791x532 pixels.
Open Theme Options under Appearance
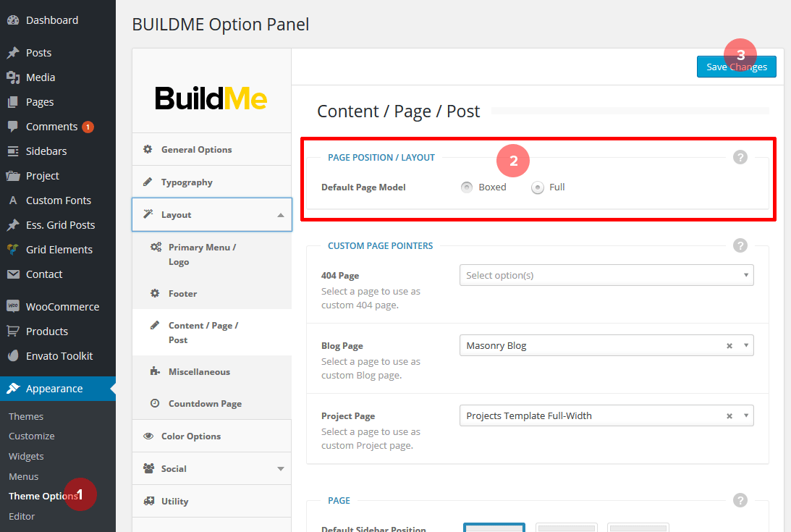click(x=42, y=496)
